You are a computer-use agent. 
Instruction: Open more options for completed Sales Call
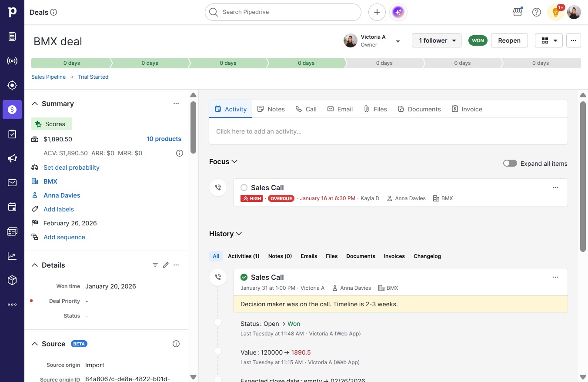tap(555, 277)
